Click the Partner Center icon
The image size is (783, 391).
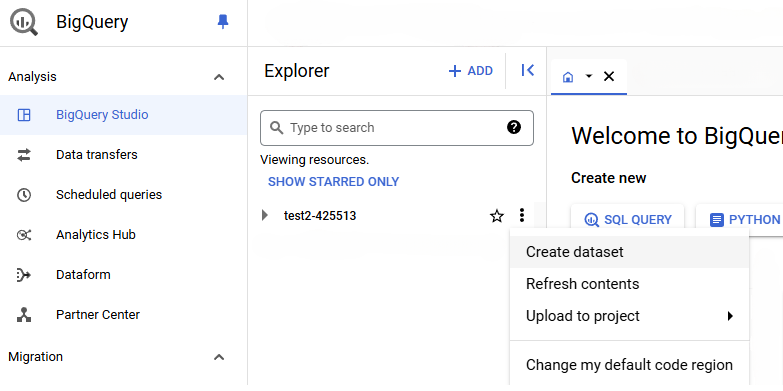pos(24,315)
